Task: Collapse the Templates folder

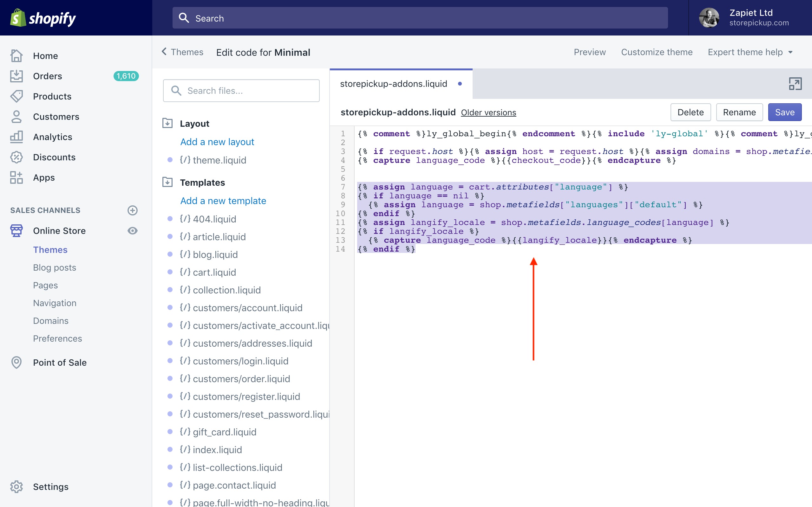Action: 167,183
